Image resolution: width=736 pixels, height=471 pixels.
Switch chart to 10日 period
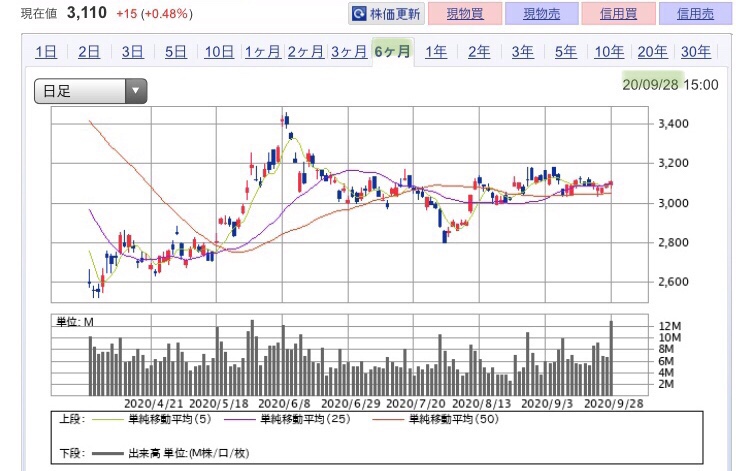click(219, 52)
